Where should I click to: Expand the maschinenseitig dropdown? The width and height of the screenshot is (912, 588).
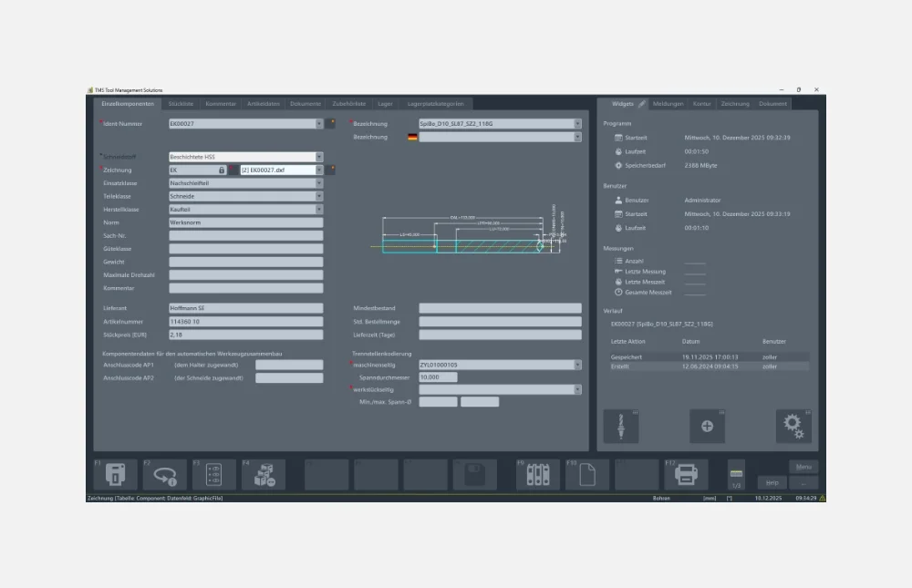pyautogui.click(x=577, y=365)
